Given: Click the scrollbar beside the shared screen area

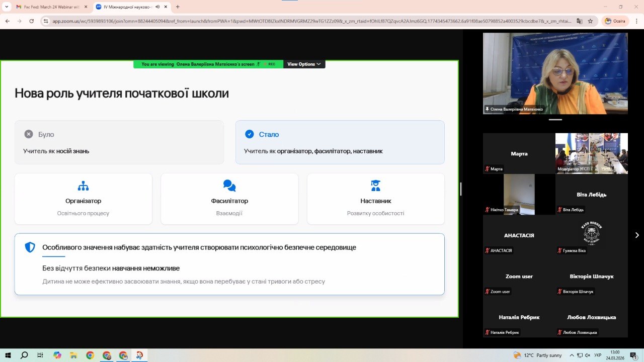Looking at the screenshot, I should [460, 189].
